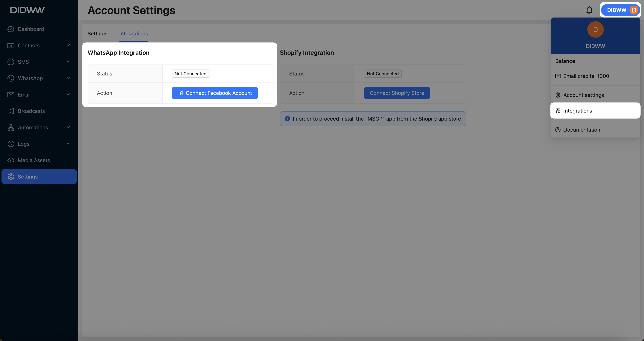
Task: Click the MSGP app install notice
Action: tap(373, 119)
